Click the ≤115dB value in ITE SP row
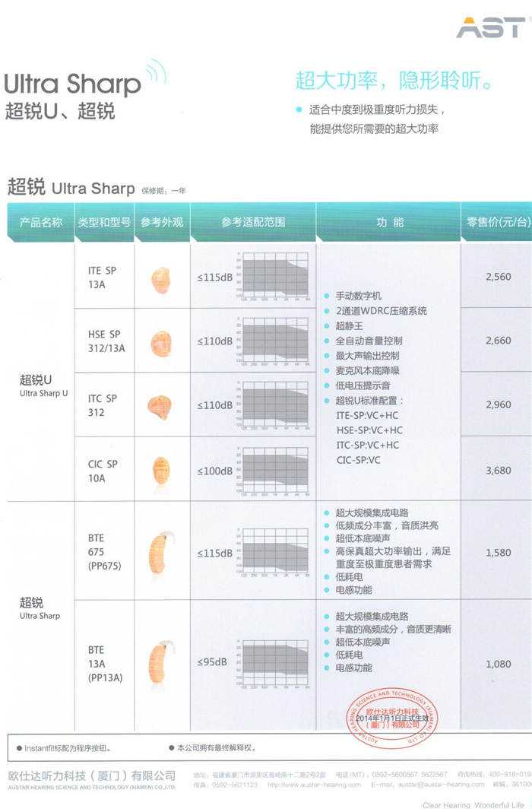 point(214,277)
